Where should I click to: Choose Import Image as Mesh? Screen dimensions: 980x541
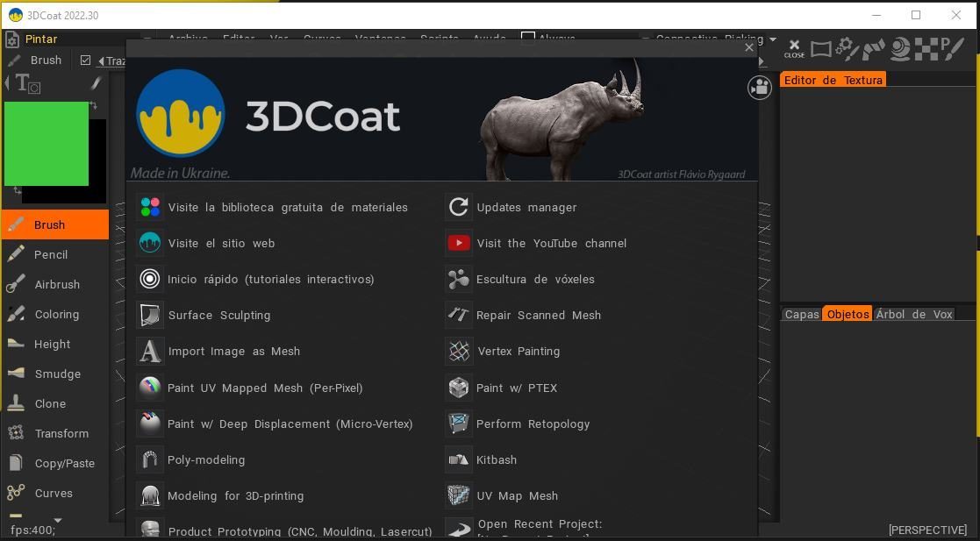[218, 351]
